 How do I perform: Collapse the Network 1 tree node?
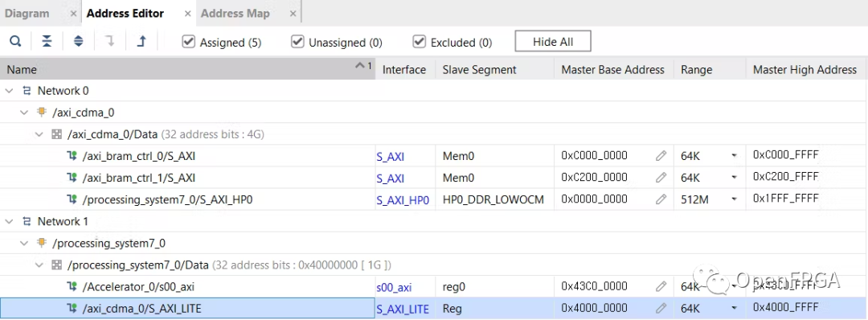tap(10, 221)
